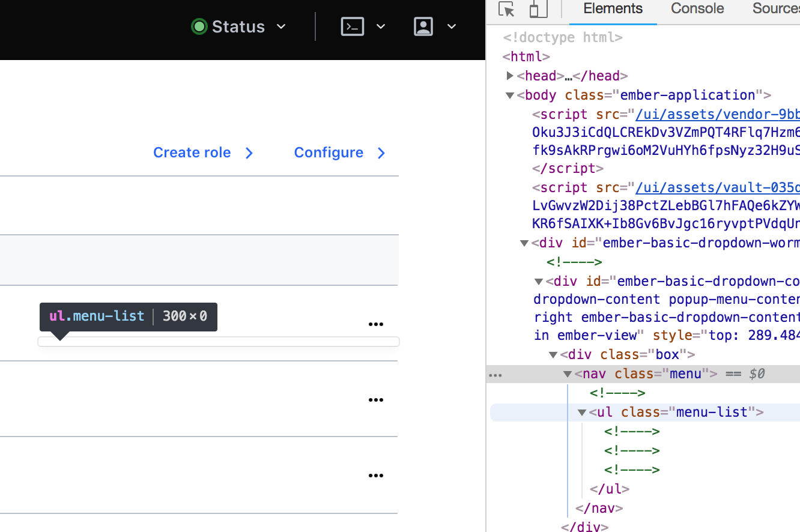
Task: Expand the head element node
Action: coord(510,76)
